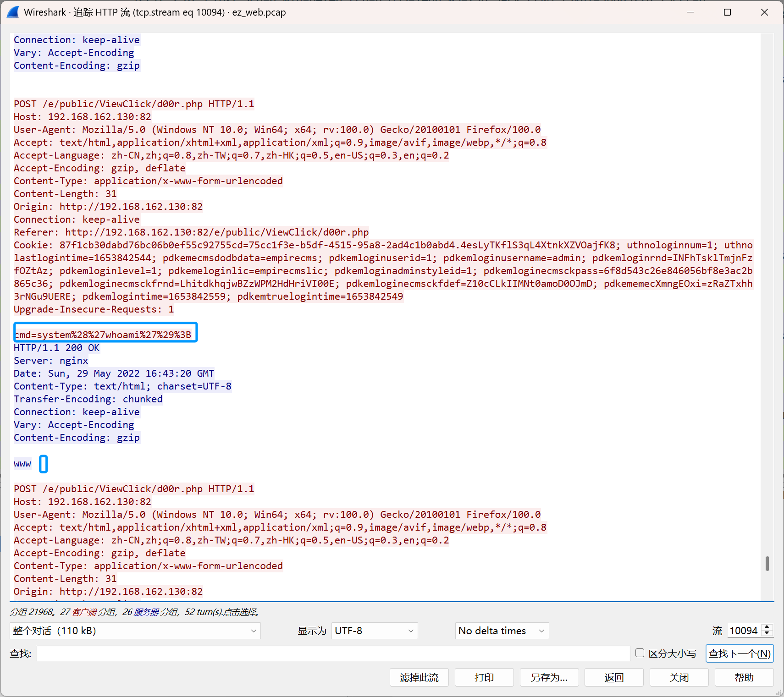The image size is (784, 697).
Task: Click the 'Server: nginx' header line
Action: [51, 361]
